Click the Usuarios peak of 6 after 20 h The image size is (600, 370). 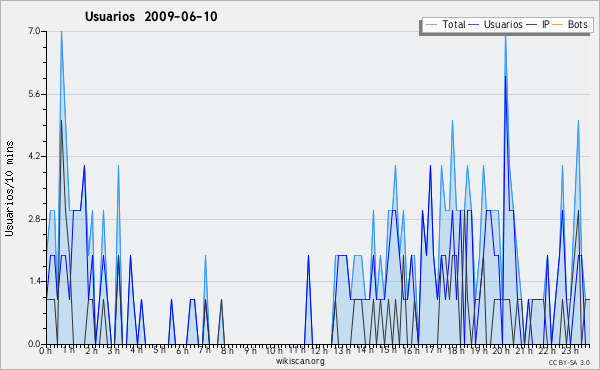click(x=505, y=77)
